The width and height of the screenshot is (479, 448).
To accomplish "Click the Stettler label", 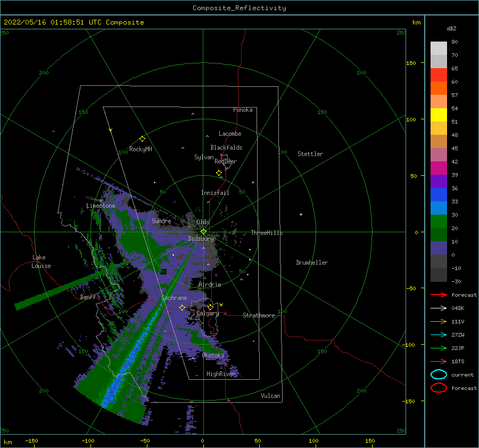I will point(310,154).
